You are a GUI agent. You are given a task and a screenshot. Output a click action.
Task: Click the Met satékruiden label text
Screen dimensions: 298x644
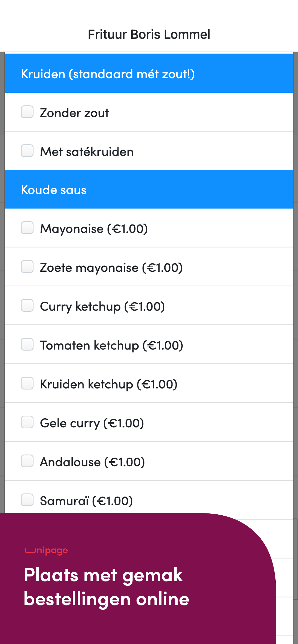click(x=87, y=152)
